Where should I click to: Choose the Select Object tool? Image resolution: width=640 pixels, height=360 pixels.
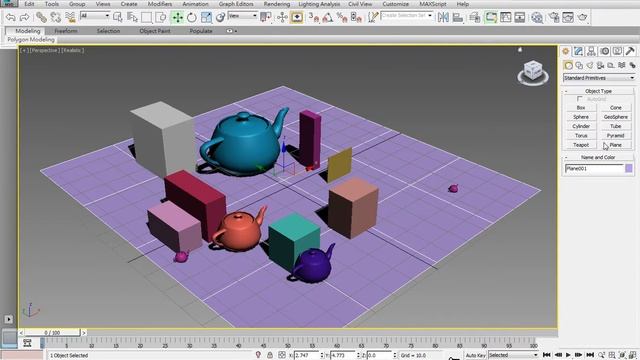pos(118,17)
